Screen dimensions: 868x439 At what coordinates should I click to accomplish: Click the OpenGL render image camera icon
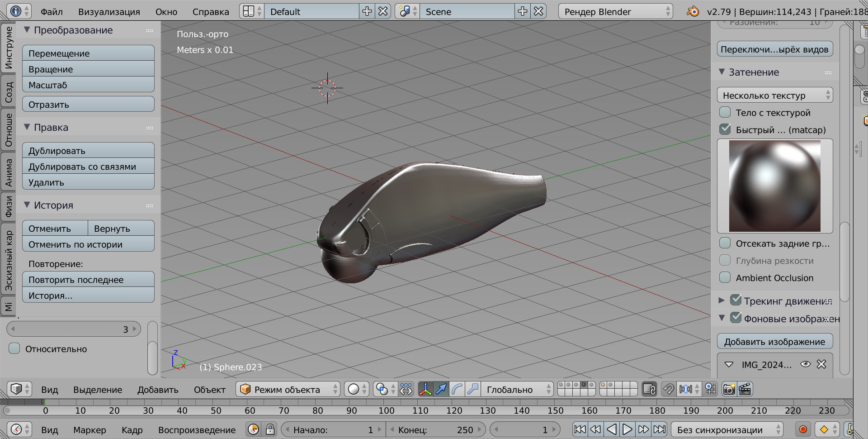point(729,389)
